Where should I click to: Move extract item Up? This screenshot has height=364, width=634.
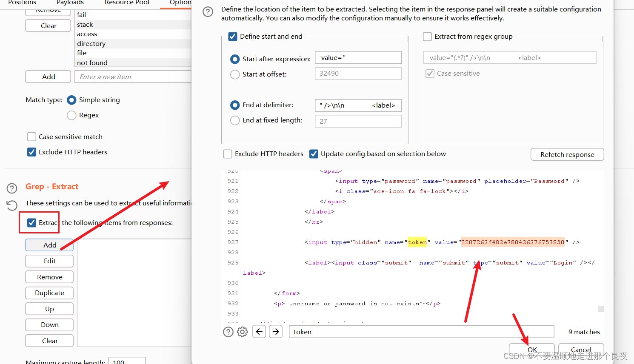coord(49,309)
